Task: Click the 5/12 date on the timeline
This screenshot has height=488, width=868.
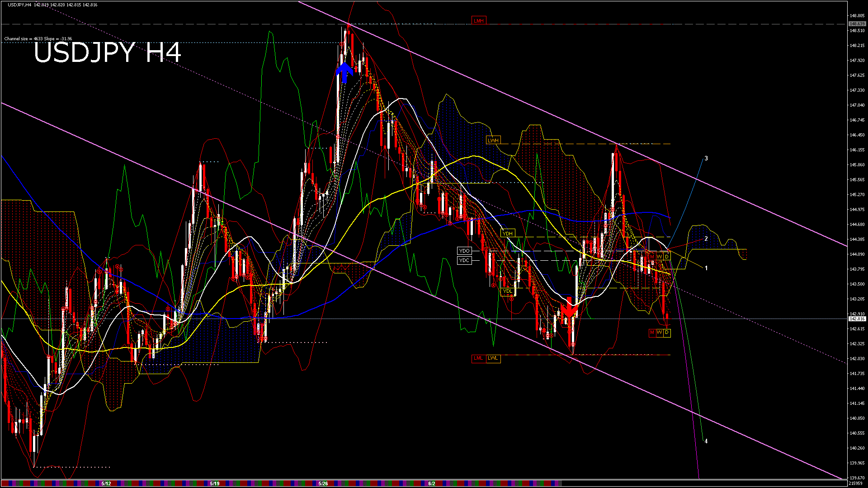Action: tap(106, 483)
